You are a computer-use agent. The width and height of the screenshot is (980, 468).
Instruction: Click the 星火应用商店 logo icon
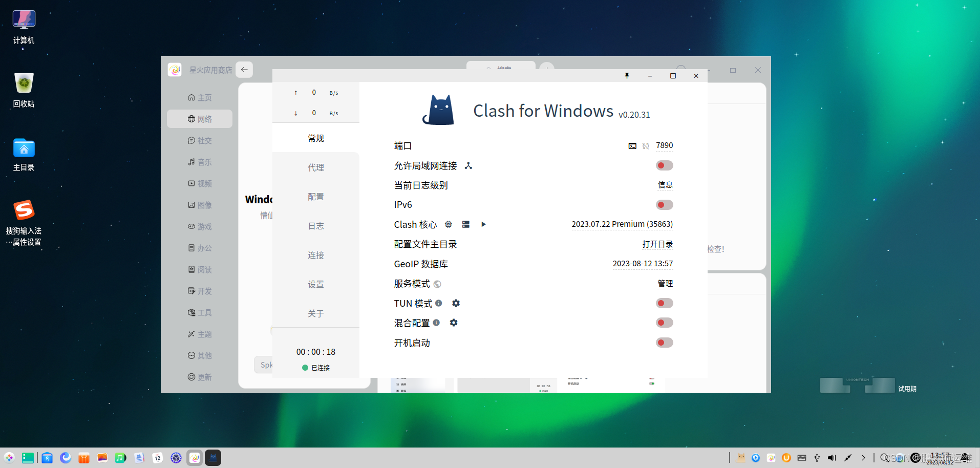point(175,70)
